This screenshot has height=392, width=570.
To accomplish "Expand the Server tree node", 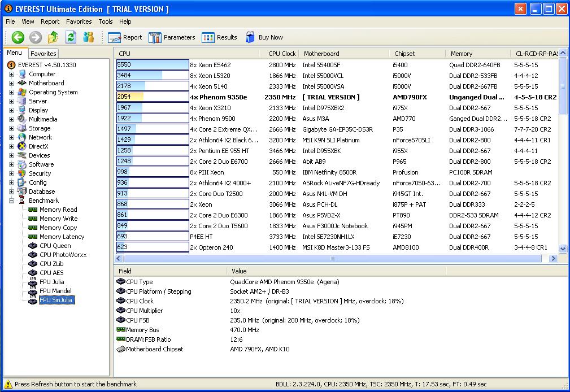I will coord(12,102).
